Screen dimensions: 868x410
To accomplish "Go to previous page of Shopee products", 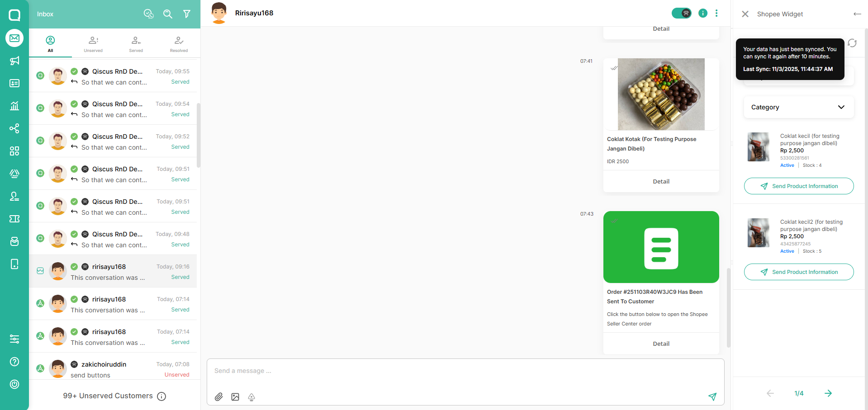I will tap(770, 393).
